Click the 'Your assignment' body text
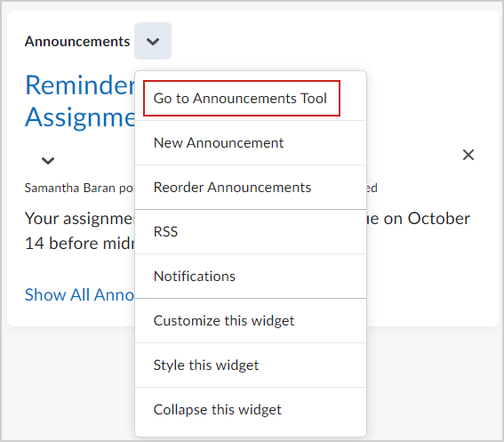 click(79, 219)
